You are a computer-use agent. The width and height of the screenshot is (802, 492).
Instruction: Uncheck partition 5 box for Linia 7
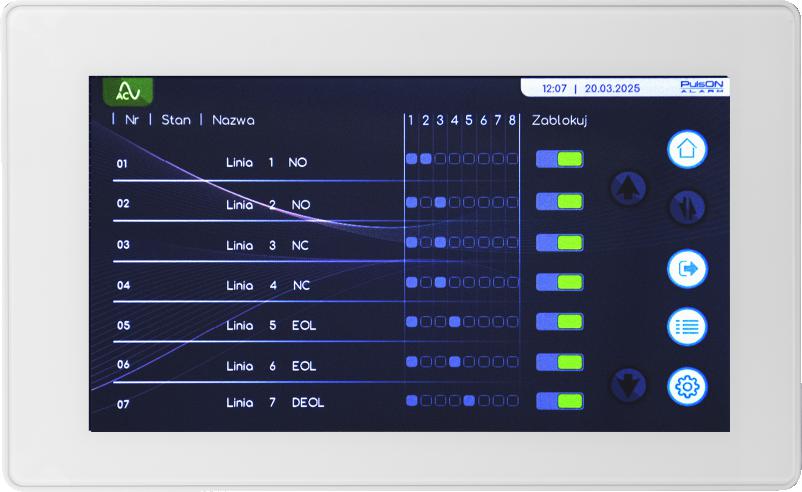coord(469,401)
